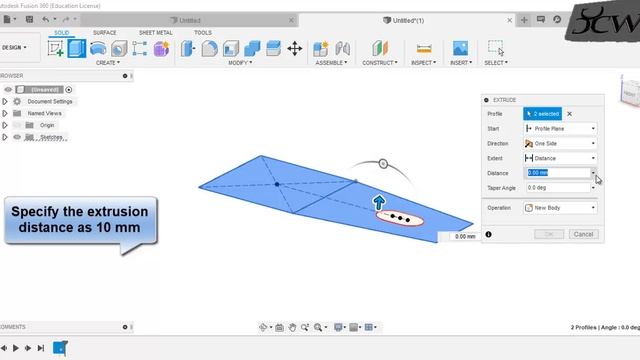Image resolution: width=640 pixels, height=360 pixels.
Task: Click the 2 selected profile button
Action: [542, 114]
